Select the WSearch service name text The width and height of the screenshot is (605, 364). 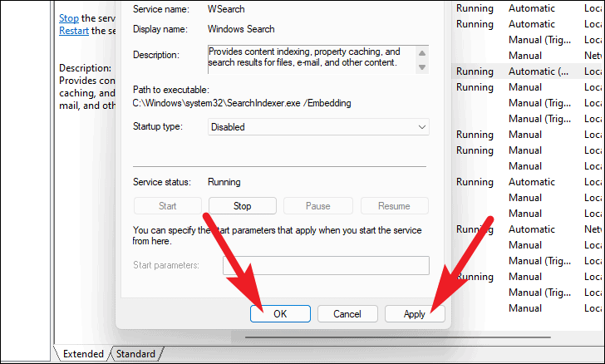coord(226,9)
